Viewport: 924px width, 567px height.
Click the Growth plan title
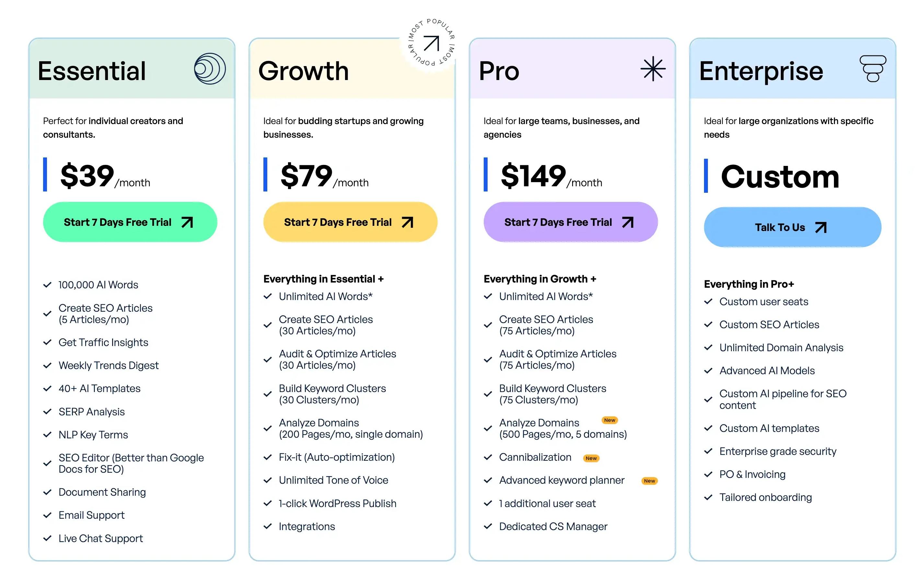pyautogui.click(x=303, y=71)
